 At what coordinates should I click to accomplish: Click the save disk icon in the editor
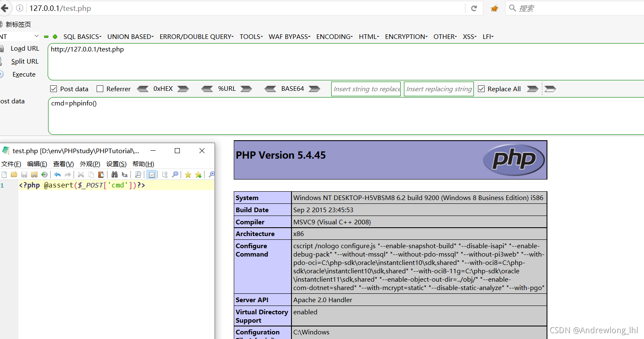tap(24, 175)
